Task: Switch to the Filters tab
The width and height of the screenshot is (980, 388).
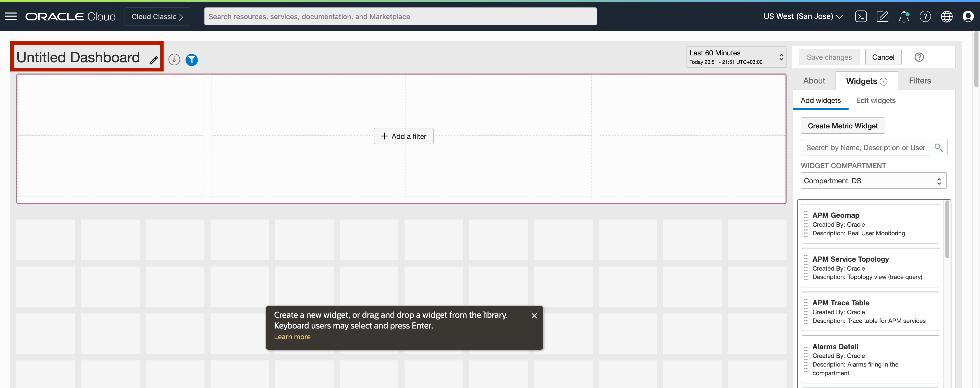Action: [920, 81]
